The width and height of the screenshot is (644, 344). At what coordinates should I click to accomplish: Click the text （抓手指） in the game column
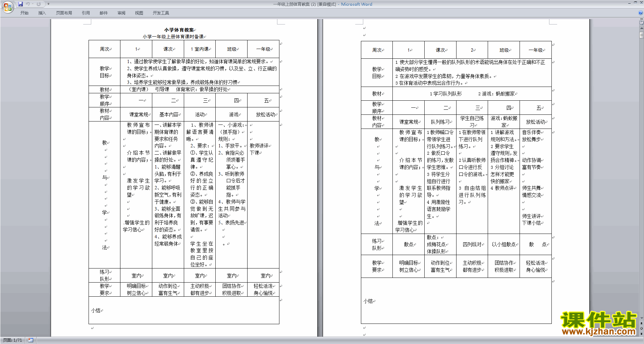coord(229,132)
